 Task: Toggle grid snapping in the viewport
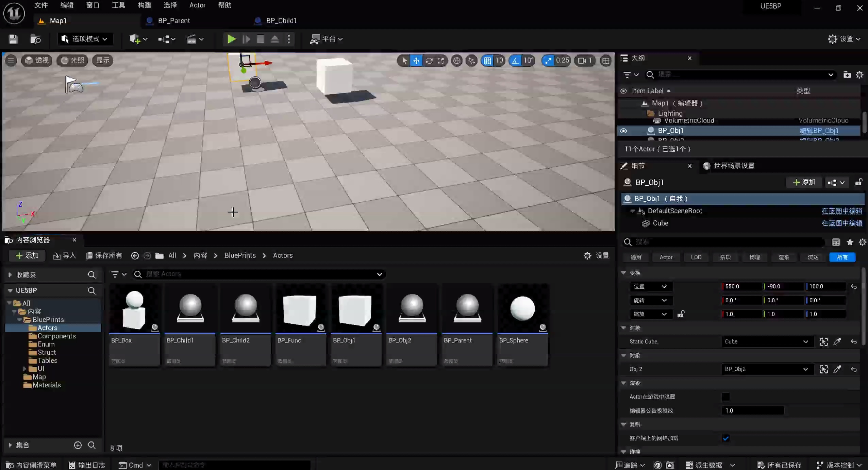tap(487, 61)
